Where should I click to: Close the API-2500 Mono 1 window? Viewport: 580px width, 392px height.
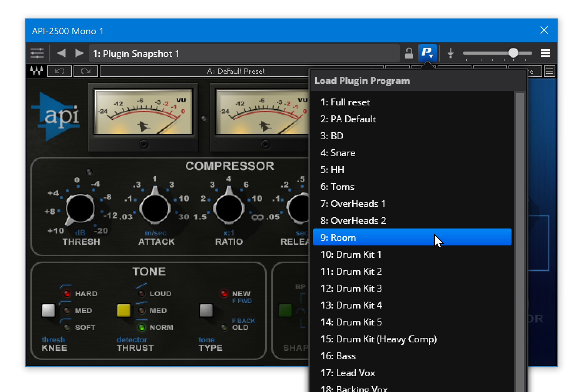pos(544,30)
